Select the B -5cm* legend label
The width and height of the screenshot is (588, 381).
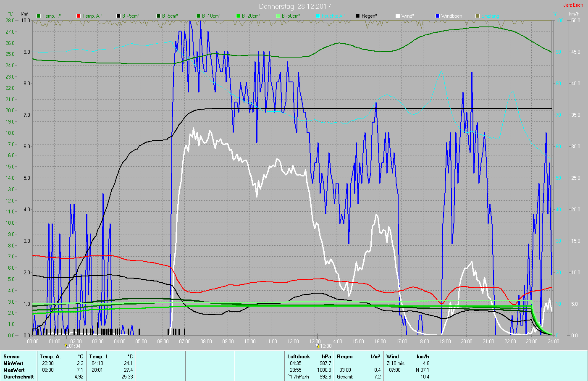pyautogui.click(x=170, y=16)
